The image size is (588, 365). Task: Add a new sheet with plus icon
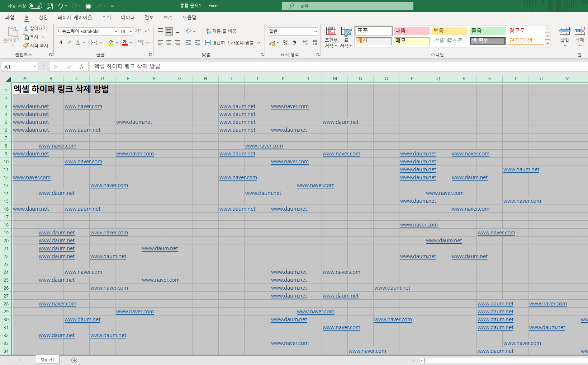[74, 360]
